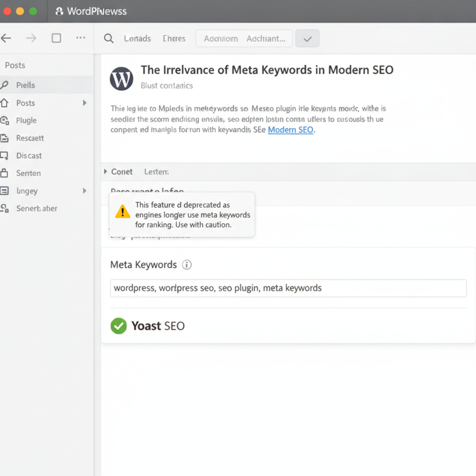The width and height of the screenshot is (476, 476).
Task: Click the Yoast SEO label
Action: click(158, 326)
